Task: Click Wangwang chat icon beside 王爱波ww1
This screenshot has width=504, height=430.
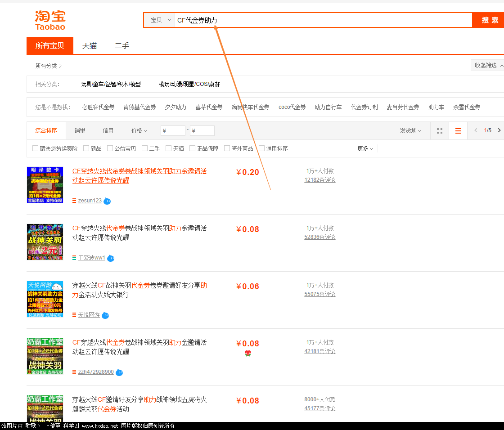Action: point(111,258)
